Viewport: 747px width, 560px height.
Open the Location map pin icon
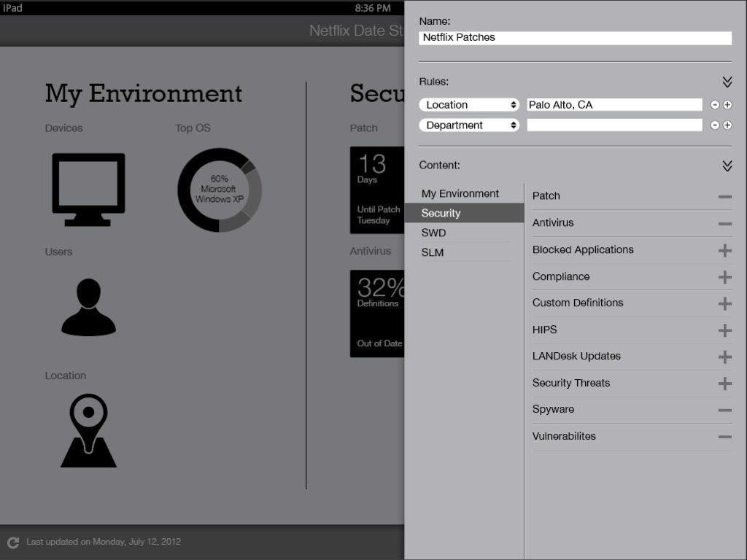coord(88,430)
